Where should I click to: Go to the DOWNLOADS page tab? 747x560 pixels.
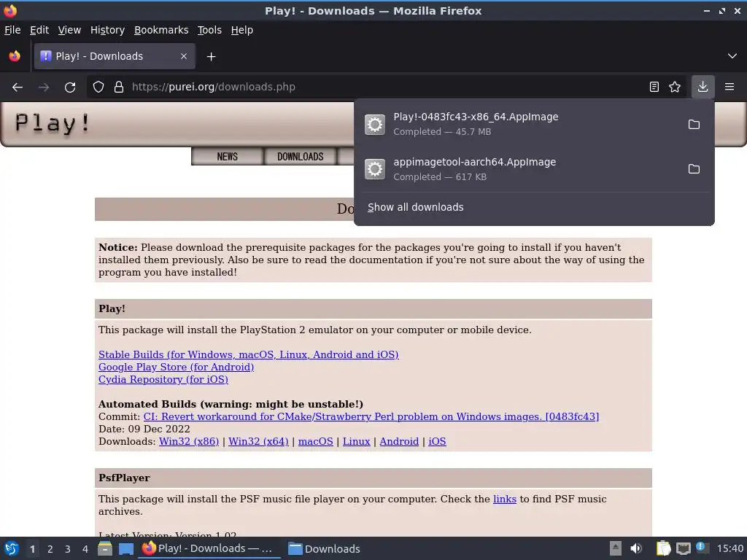click(300, 157)
